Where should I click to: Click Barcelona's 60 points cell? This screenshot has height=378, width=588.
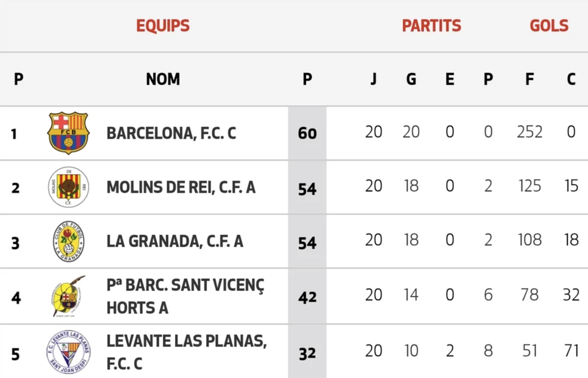coord(307,133)
